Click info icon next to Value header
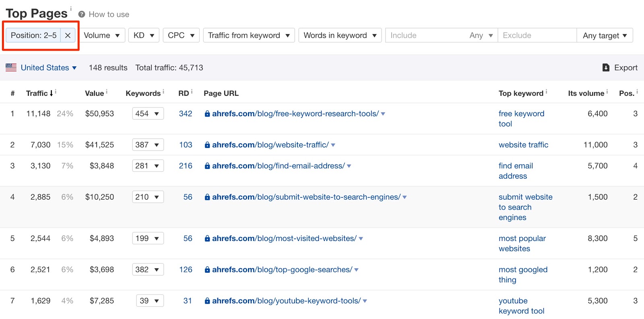644x319 pixels. pyautogui.click(x=107, y=91)
